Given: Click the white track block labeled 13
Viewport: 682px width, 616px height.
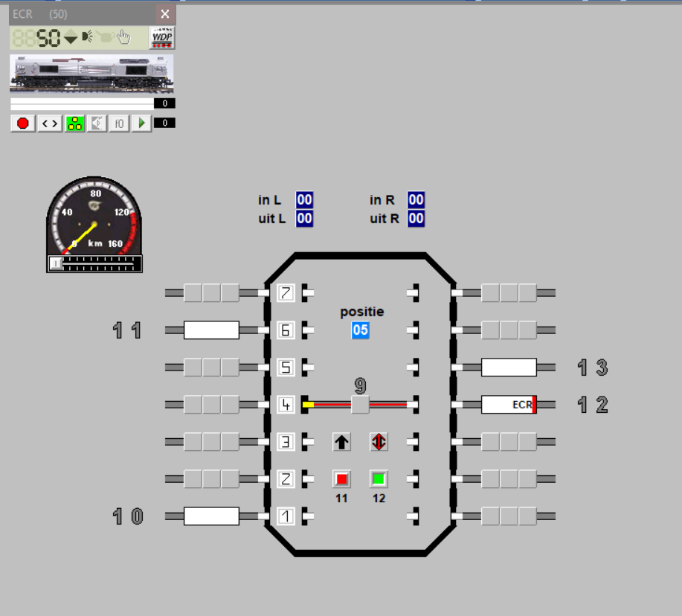Looking at the screenshot, I should tap(509, 368).
